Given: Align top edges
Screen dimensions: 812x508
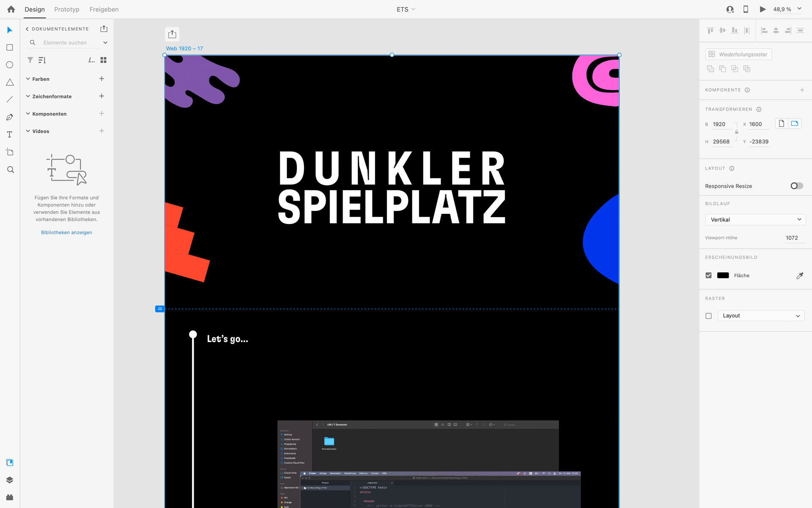Looking at the screenshot, I should 710,30.
